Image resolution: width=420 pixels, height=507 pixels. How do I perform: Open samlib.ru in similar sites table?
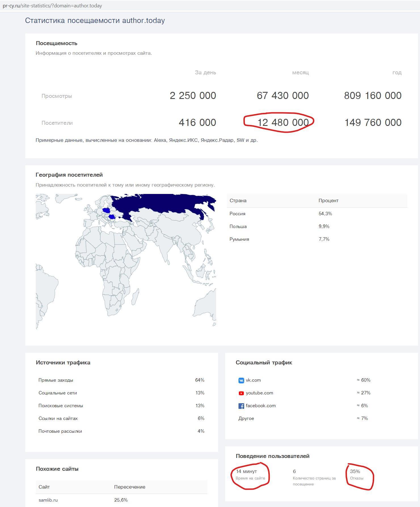tap(48, 500)
